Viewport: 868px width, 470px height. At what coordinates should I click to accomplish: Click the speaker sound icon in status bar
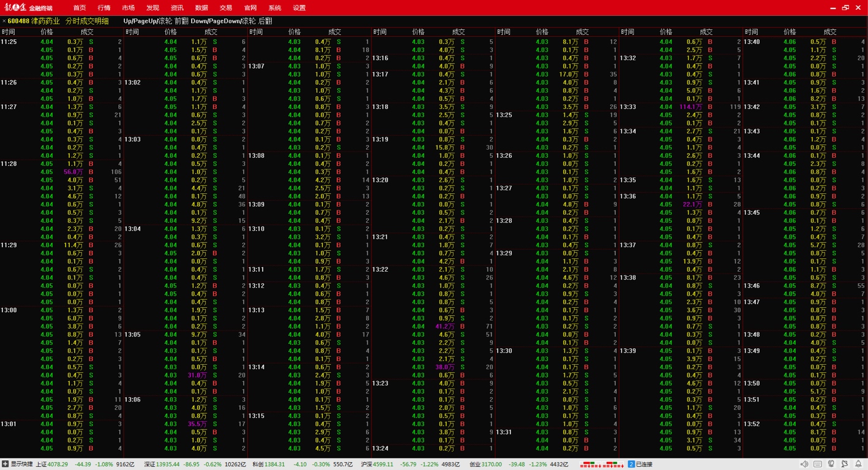click(804, 464)
